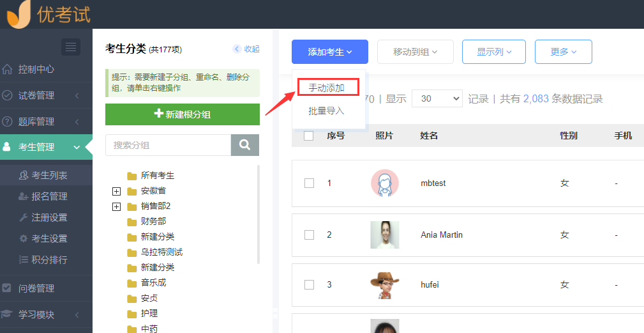Open the 显示列 dropdown

[493, 52]
